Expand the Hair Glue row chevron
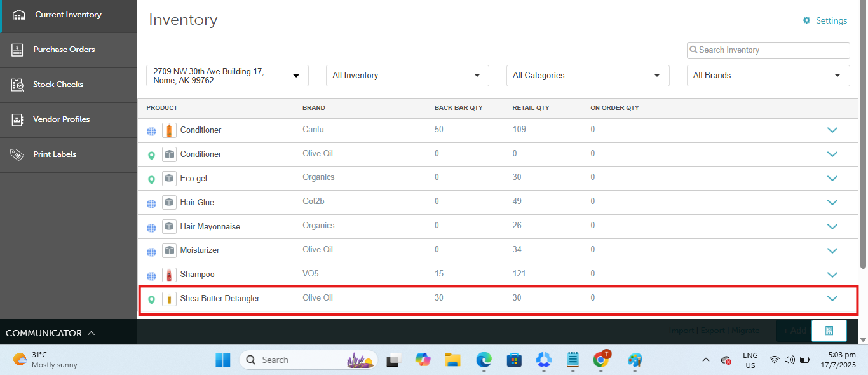868x375 pixels. coord(832,203)
